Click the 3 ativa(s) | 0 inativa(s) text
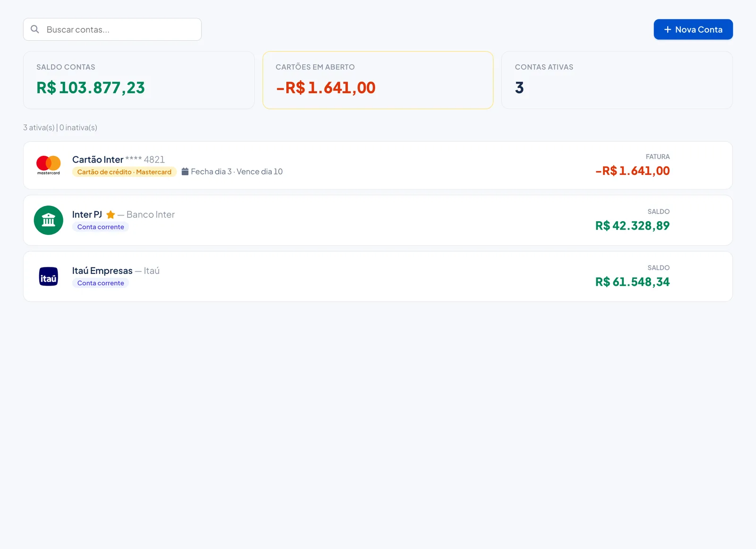 60,128
